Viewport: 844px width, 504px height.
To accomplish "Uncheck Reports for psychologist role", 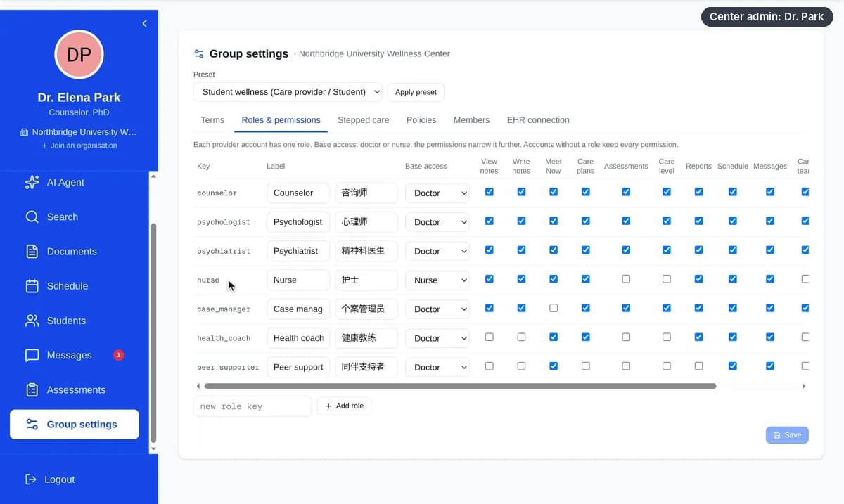I will (x=698, y=221).
